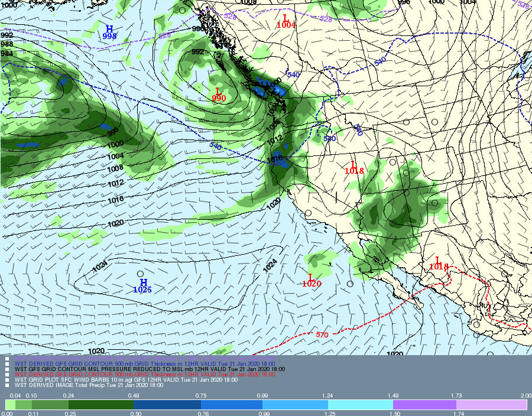Toggle the red 500 mb Thickness legend box
Image resolution: width=532 pixels, height=416 pixels.
point(8,374)
